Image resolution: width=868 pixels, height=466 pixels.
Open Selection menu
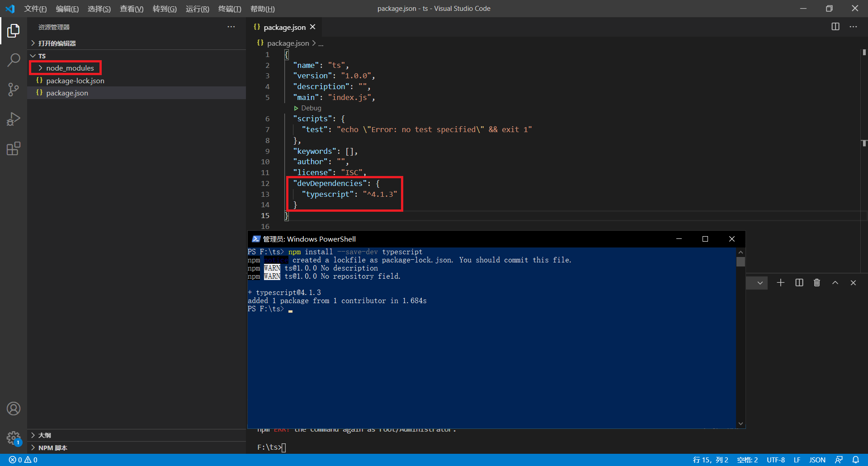pos(99,9)
